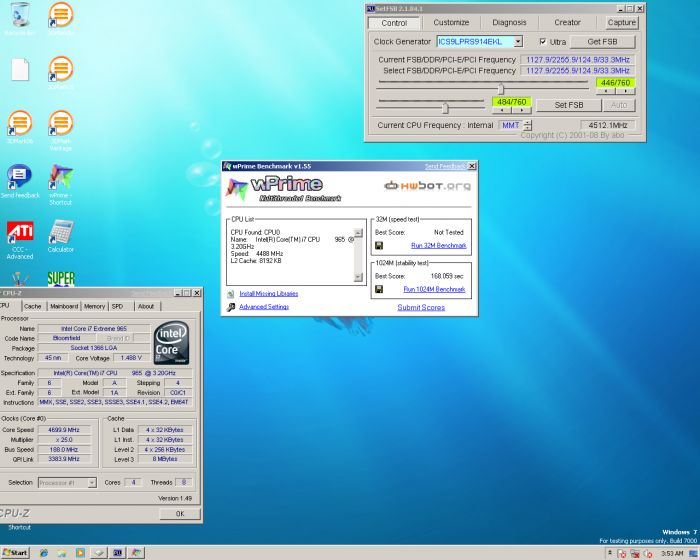Screen dimensions: 700x560
Task: Click OK in the CPU-Z window
Action: tap(180, 514)
